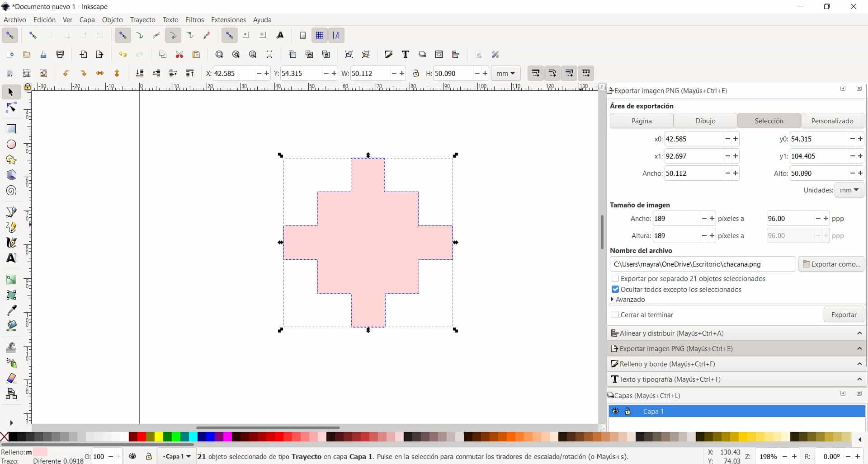Set export area to Dibujo

(705, 121)
